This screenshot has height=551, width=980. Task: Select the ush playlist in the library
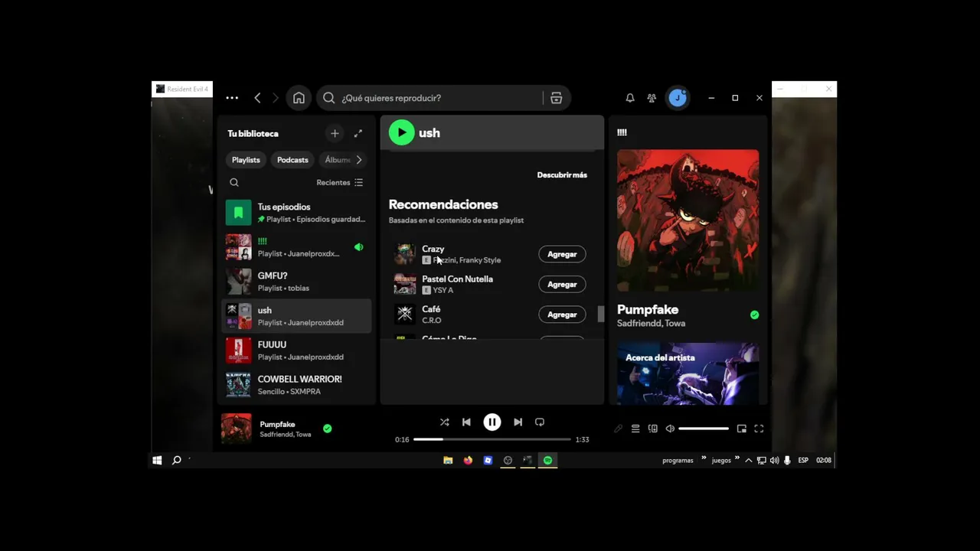pos(296,316)
